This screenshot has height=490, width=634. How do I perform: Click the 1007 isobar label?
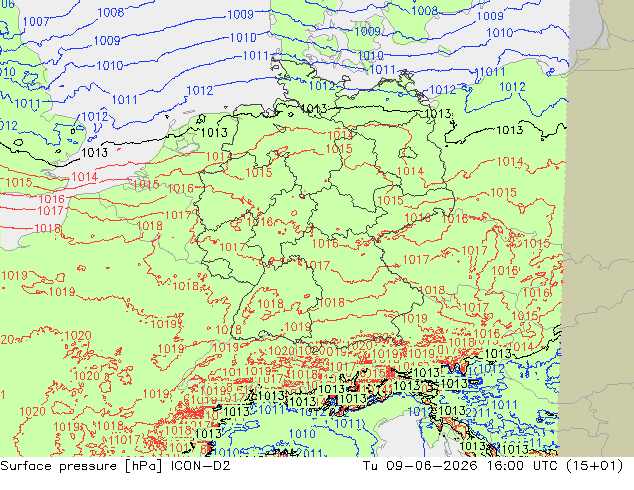(x=36, y=21)
